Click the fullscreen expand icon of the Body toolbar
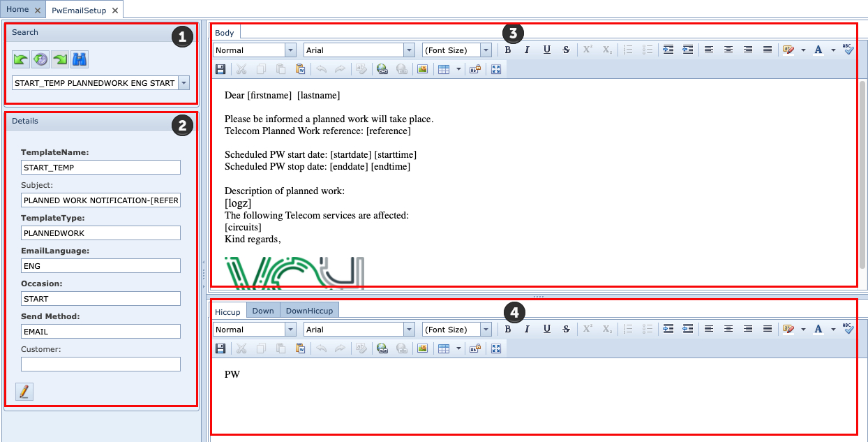The height and width of the screenshot is (442, 868). (x=496, y=69)
